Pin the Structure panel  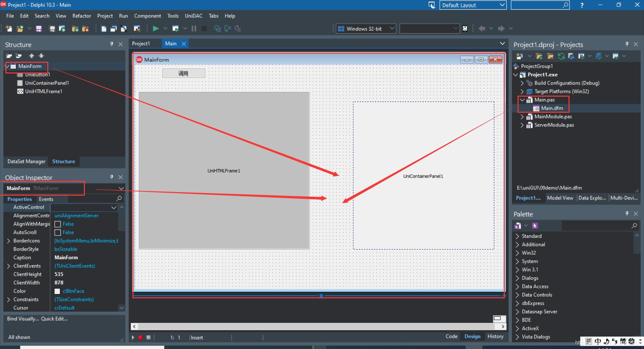[112, 44]
